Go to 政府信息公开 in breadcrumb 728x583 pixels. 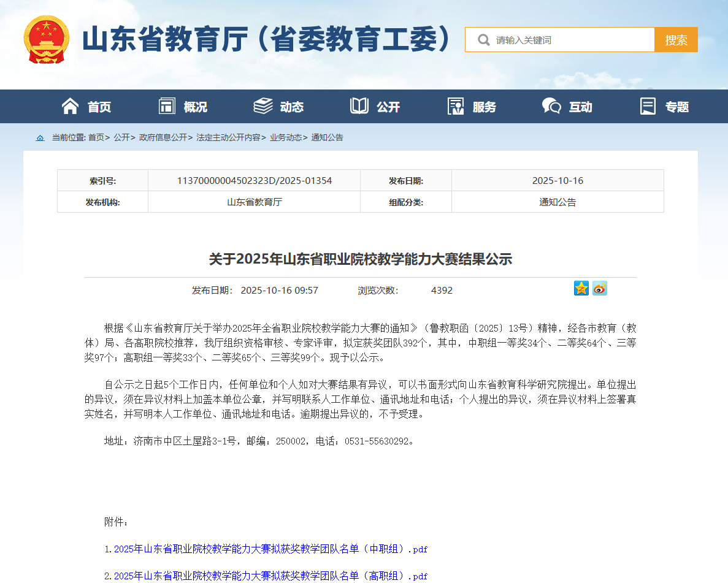163,138
